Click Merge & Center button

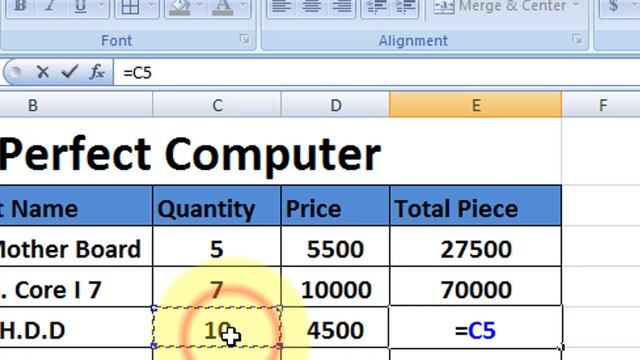[x=500, y=7]
